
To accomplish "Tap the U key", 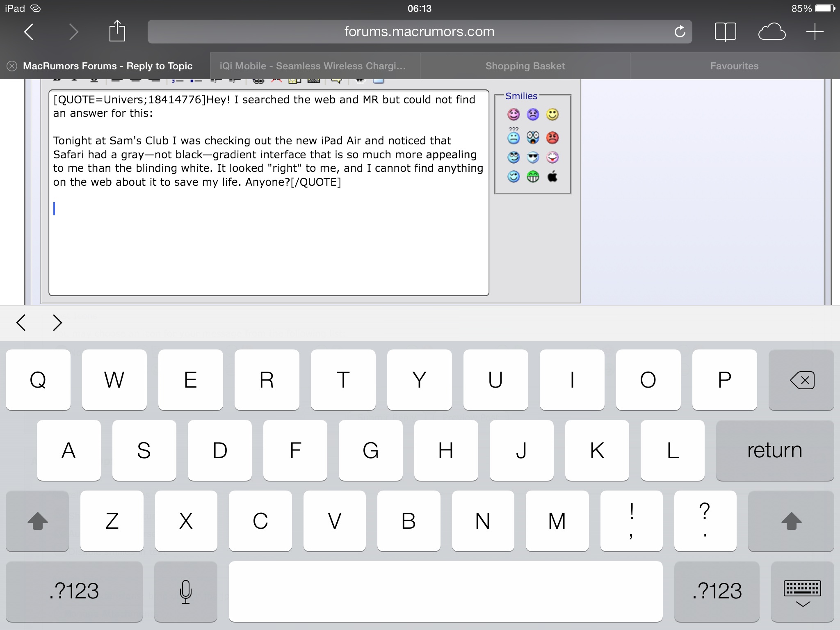I will pos(496,380).
